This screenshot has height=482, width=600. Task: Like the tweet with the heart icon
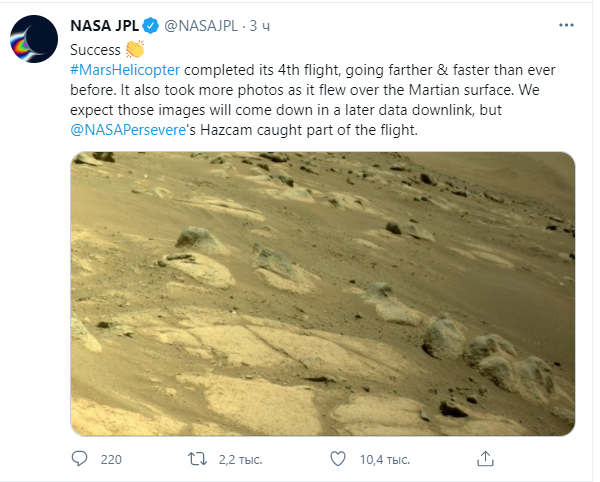click(x=339, y=458)
